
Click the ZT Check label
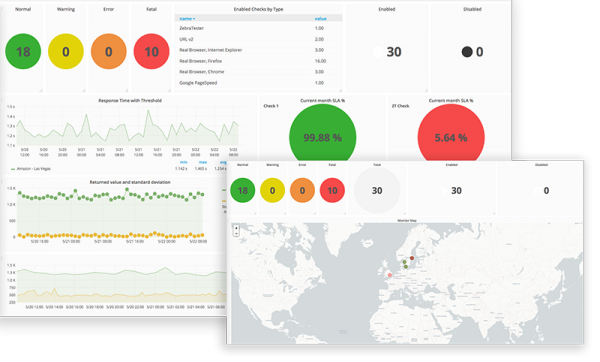400,106
